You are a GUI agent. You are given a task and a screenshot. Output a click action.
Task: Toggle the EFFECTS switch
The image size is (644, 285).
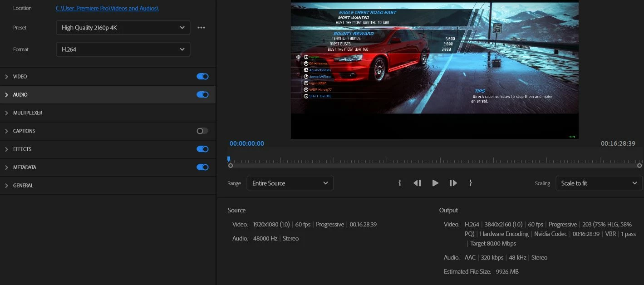pos(202,149)
